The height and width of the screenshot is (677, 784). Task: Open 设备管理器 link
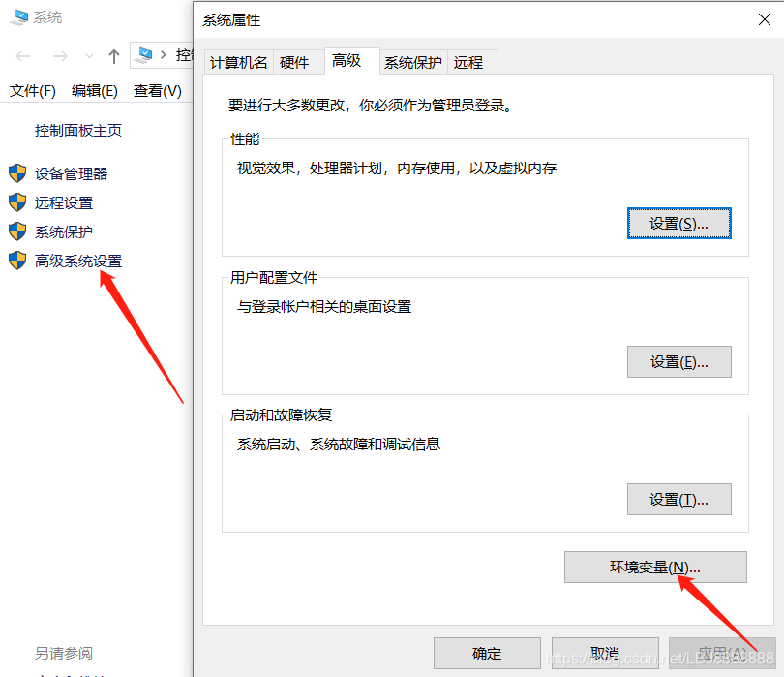pos(71,173)
